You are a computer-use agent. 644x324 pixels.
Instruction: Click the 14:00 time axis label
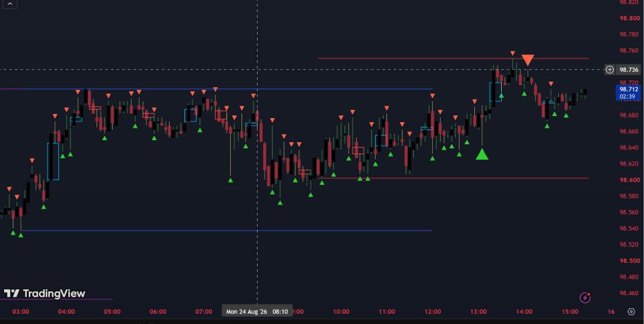click(x=525, y=312)
